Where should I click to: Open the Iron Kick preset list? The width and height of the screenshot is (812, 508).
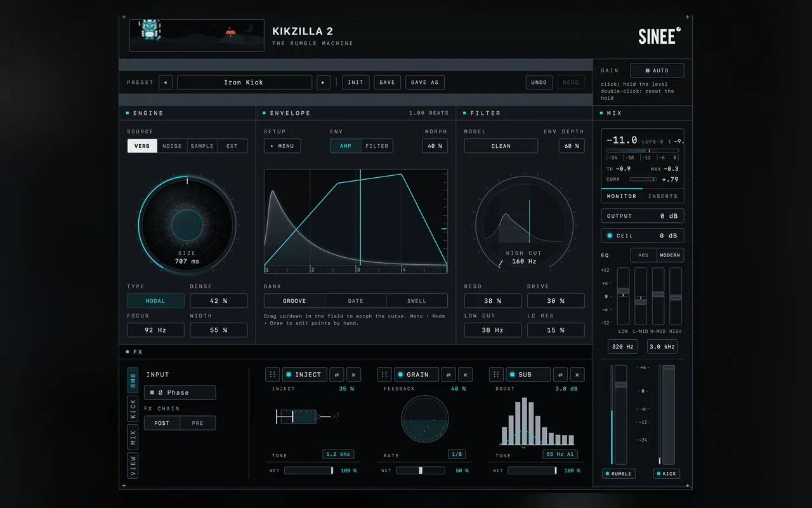244,82
